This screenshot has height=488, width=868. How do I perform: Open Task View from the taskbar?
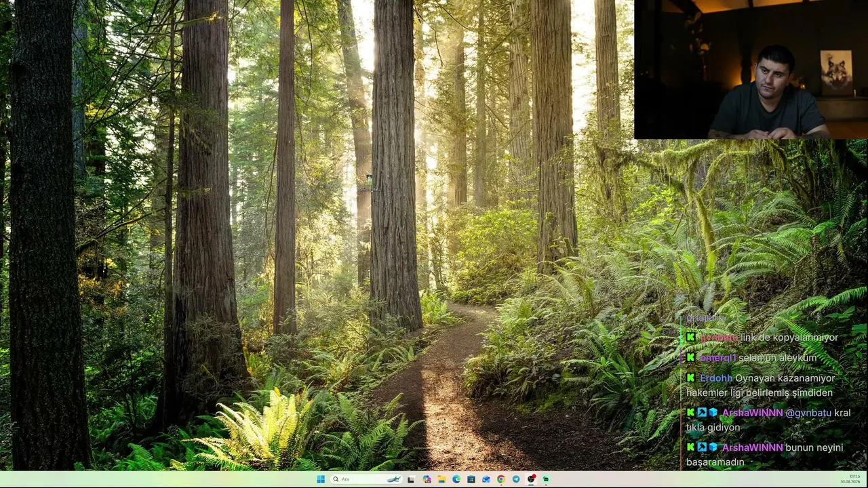pyautogui.click(x=411, y=479)
